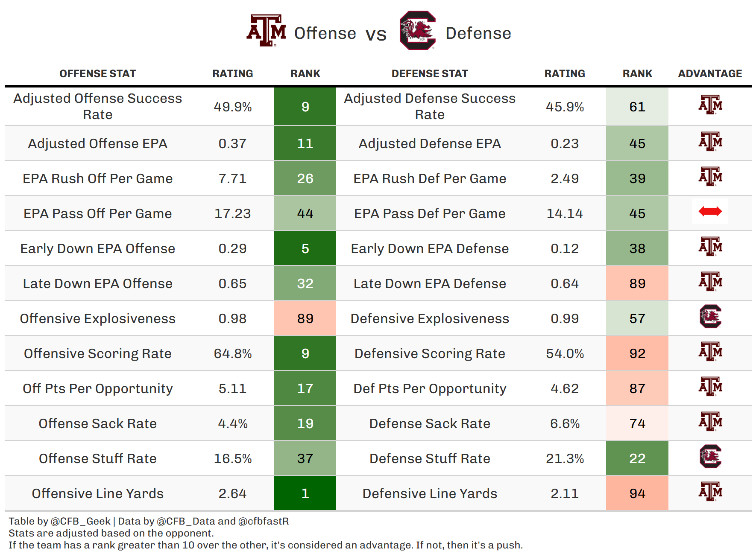
Task: Click the ADVANTAGE column header
Action: [x=710, y=74]
